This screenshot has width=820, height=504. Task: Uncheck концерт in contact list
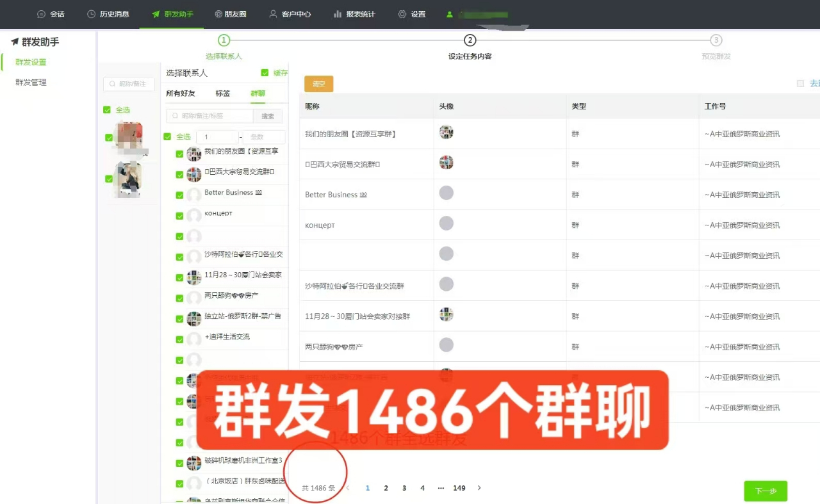tap(179, 216)
